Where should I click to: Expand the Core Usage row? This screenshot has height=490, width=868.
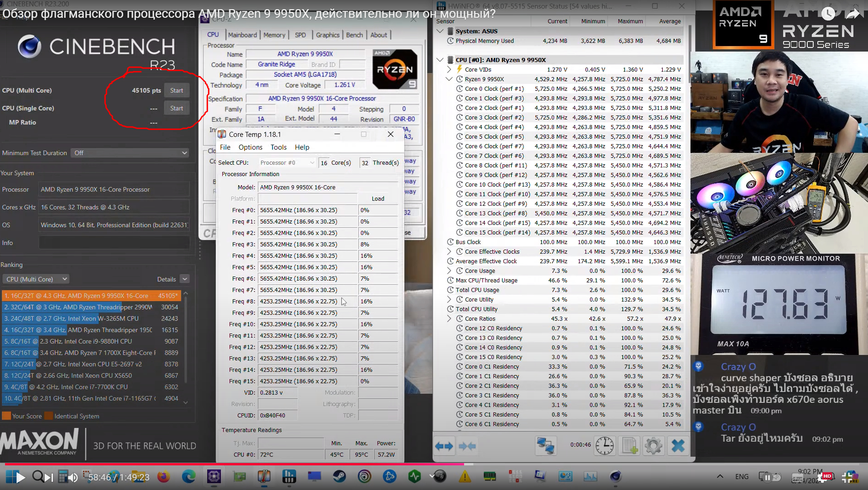449,271
